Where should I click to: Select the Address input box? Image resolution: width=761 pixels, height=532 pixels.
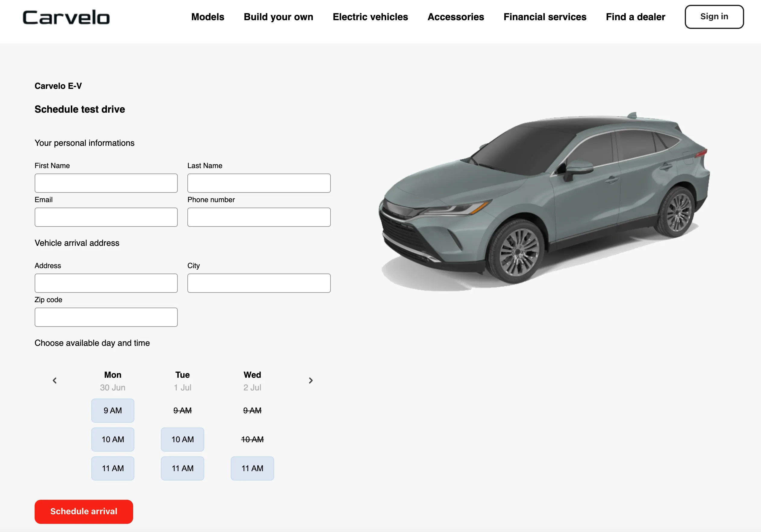(x=106, y=283)
